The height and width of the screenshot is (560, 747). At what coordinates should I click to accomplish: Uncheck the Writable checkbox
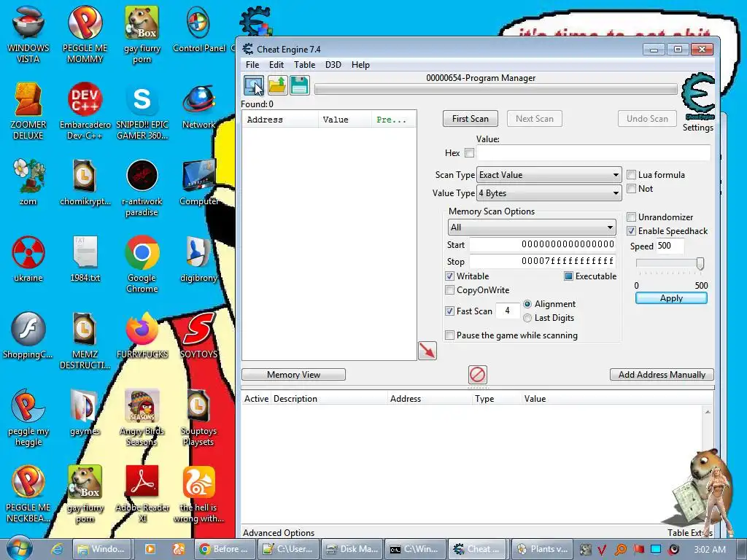[x=449, y=276]
